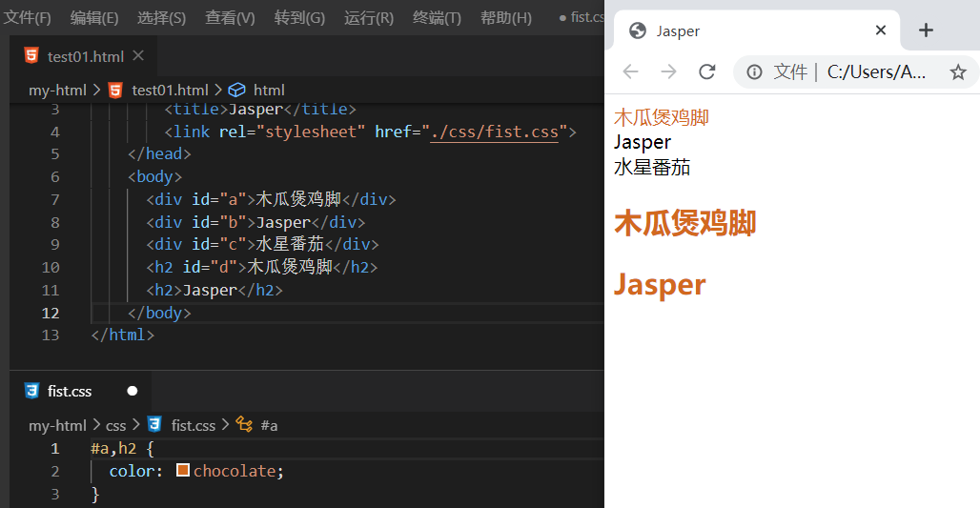Open the 终端(T) menu
The width and height of the screenshot is (980, 508).
click(437, 18)
